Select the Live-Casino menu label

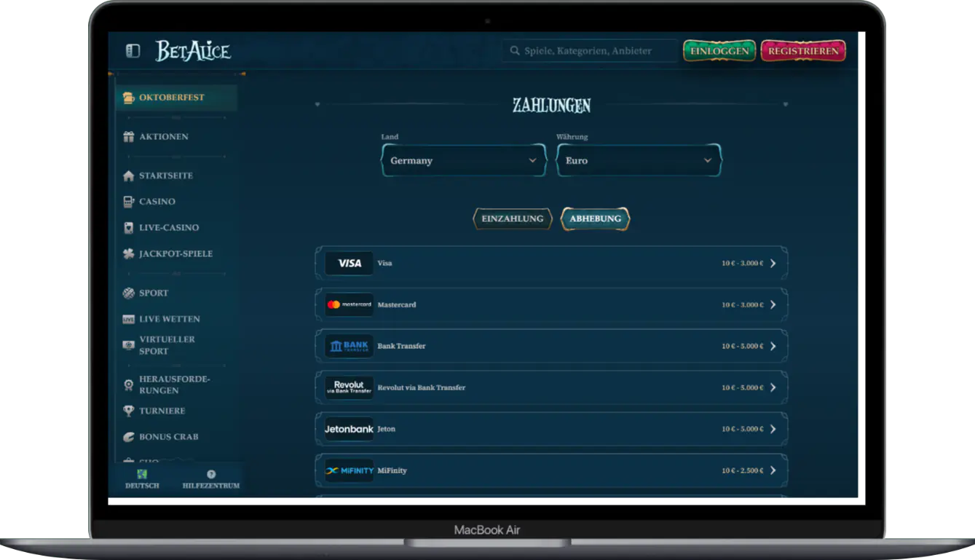tap(169, 228)
